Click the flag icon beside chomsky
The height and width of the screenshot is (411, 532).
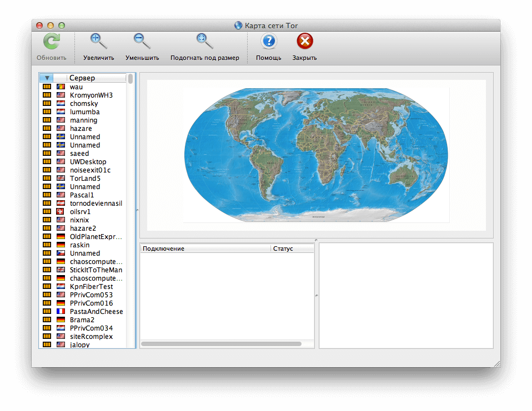[x=61, y=103]
